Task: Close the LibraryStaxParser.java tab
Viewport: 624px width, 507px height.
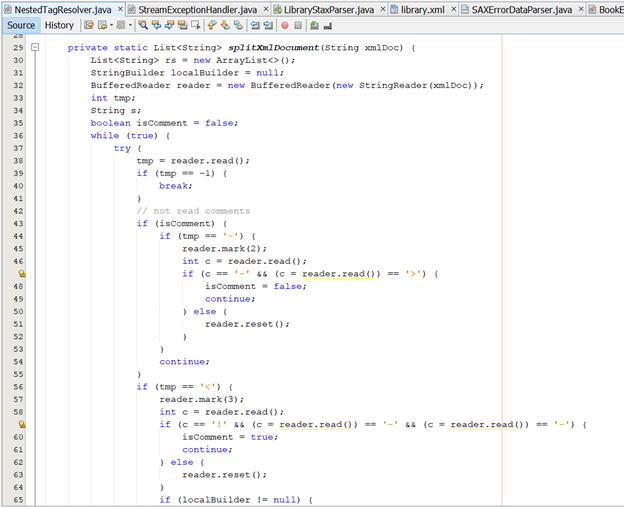Action: [382, 9]
